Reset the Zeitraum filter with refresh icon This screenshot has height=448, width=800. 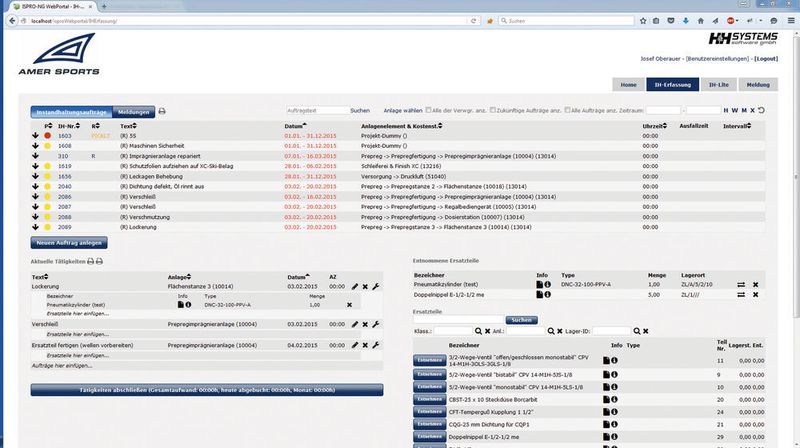(x=761, y=110)
